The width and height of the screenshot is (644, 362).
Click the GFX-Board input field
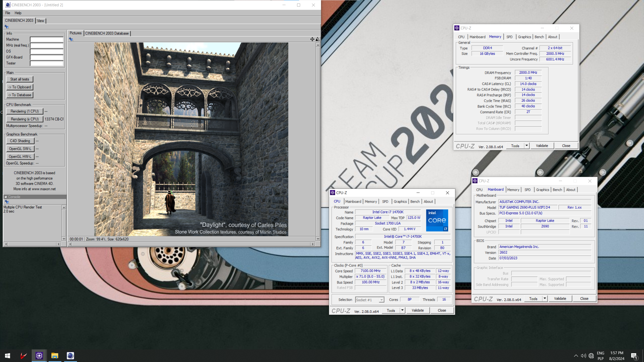(x=47, y=57)
